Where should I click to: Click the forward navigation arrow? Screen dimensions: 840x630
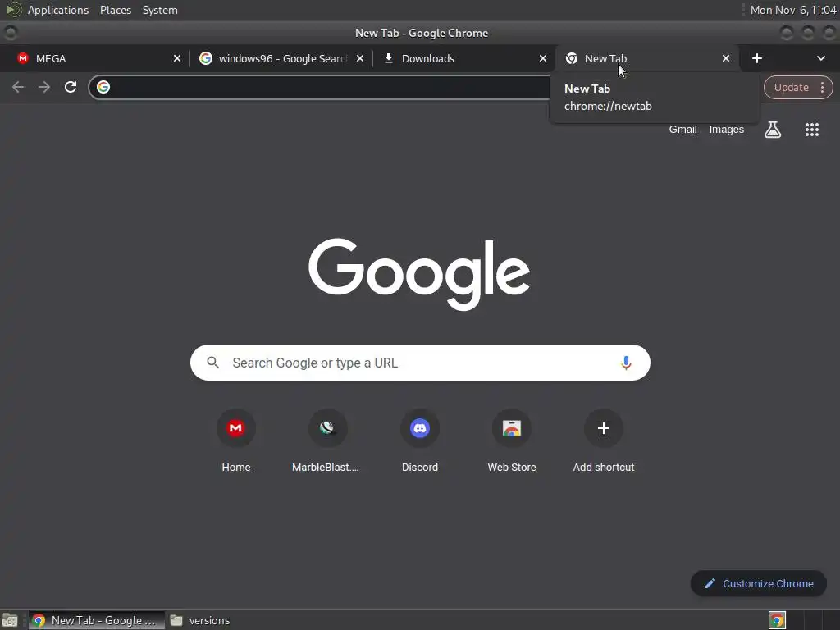(x=44, y=87)
